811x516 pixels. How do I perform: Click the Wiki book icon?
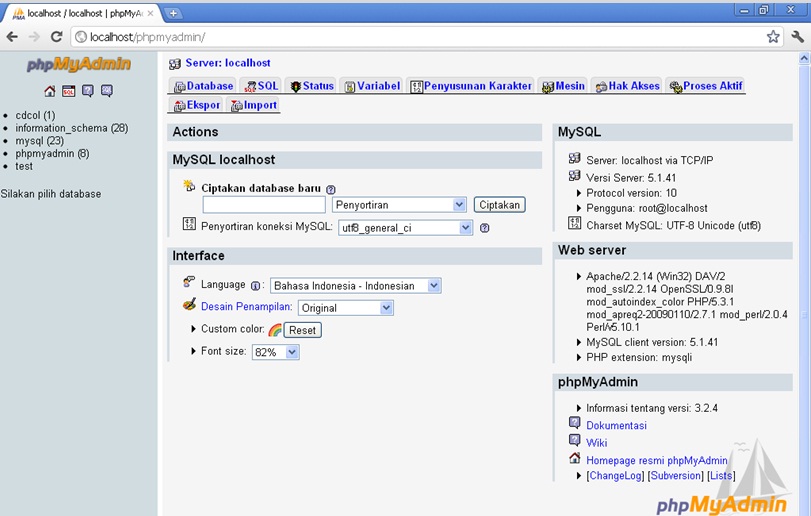tap(575, 440)
